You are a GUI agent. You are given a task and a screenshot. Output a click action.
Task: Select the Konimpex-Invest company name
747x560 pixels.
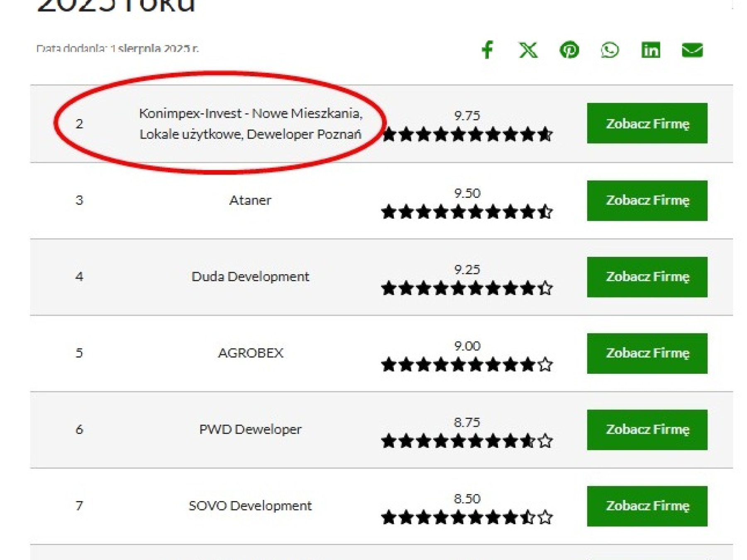coord(251,124)
